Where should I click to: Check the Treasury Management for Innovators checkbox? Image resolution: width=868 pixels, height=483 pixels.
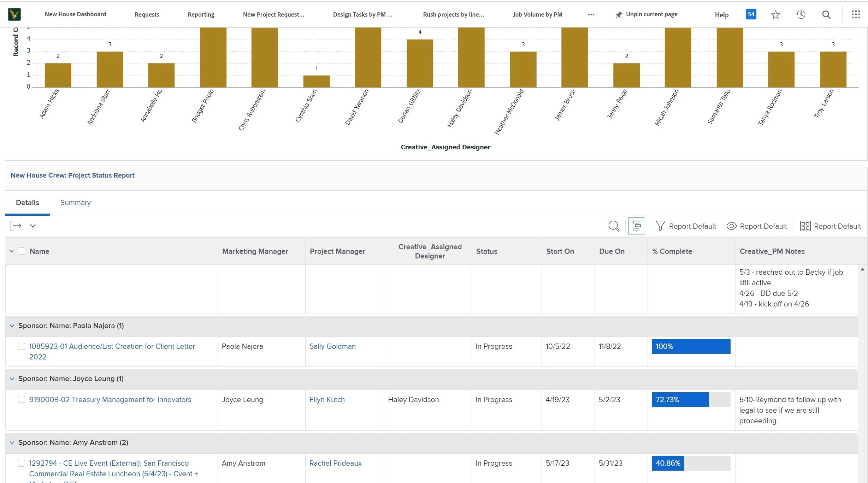pos(22,399)
